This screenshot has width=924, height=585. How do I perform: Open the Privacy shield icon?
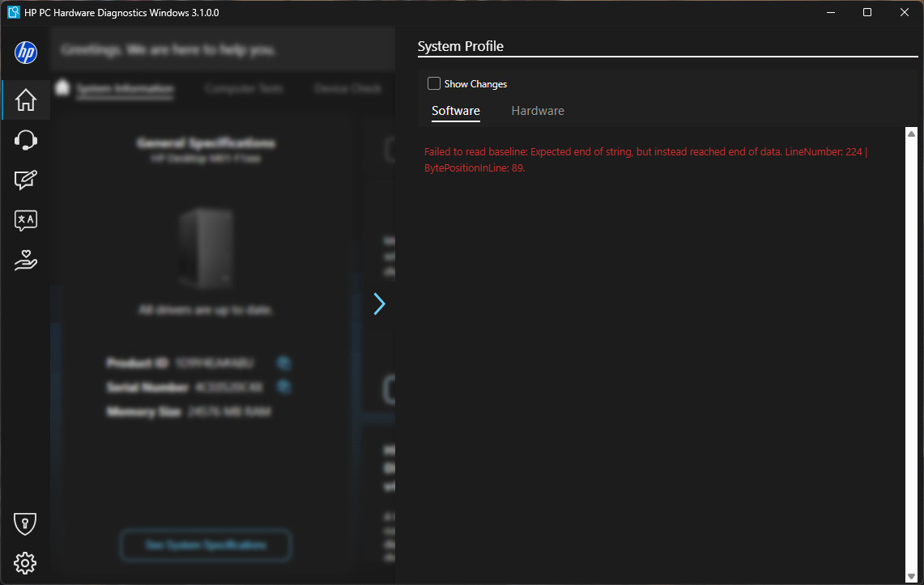25,524
